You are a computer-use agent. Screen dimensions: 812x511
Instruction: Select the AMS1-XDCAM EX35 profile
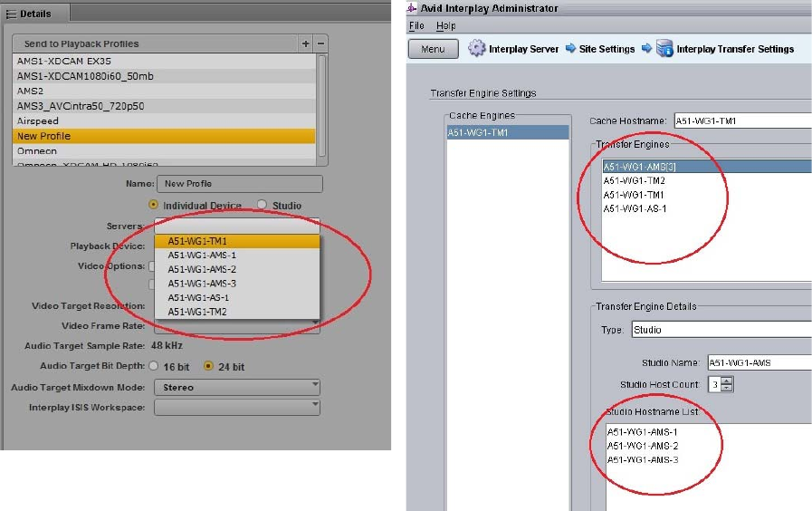pyautogui.click(x=164, y=61)
